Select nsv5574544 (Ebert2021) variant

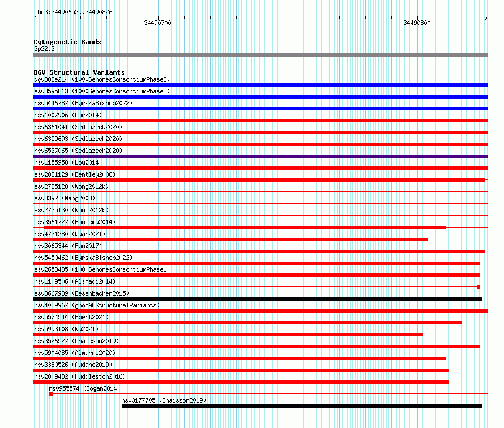tap(71, 317)
